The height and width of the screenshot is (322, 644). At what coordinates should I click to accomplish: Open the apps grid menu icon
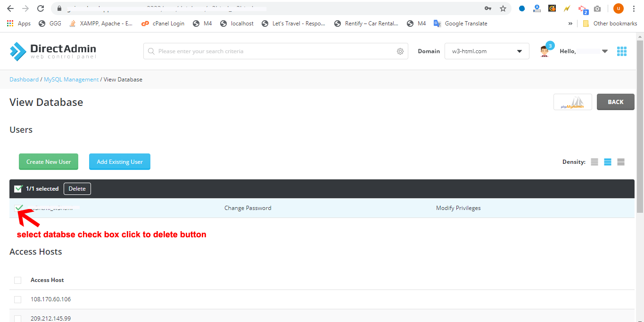[621, 51]
